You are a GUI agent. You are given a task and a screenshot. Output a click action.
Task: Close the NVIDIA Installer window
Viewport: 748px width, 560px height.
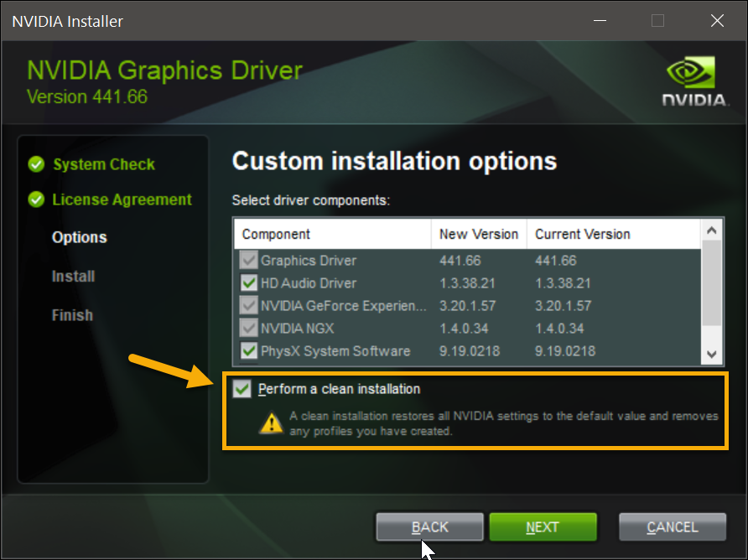(x=717, y=20)
